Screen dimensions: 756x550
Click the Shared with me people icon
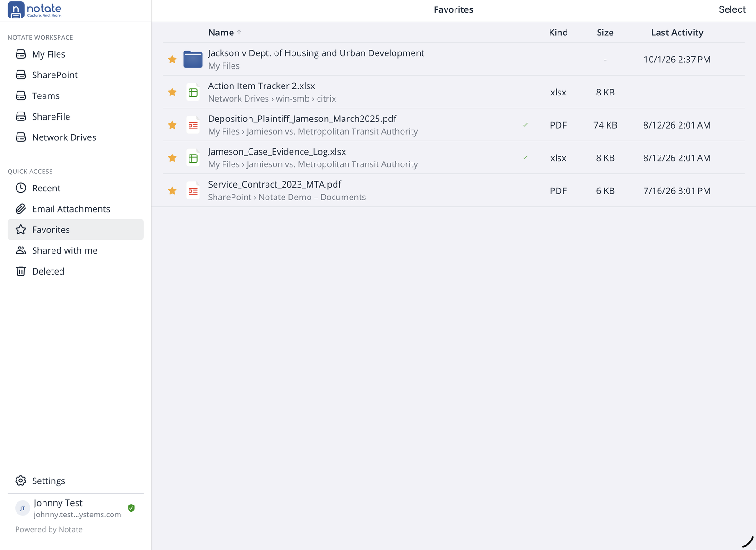click(21, 250)
